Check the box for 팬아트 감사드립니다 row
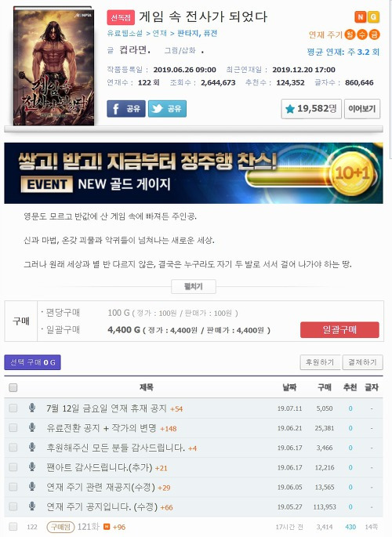 coord(13,467)
